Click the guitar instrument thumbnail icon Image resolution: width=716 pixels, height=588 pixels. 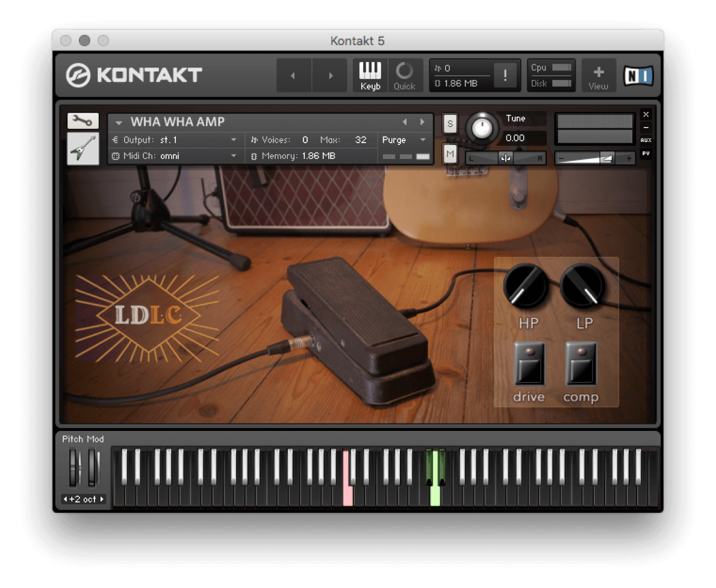(x=83, y=149)
